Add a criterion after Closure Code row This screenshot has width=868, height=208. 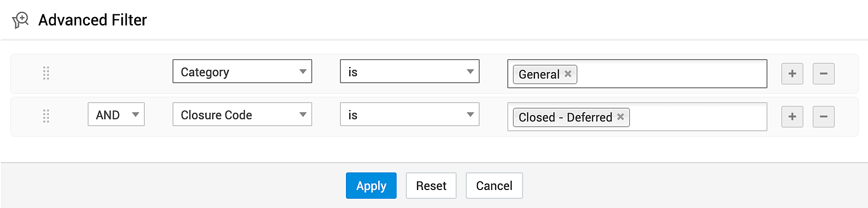792,116
